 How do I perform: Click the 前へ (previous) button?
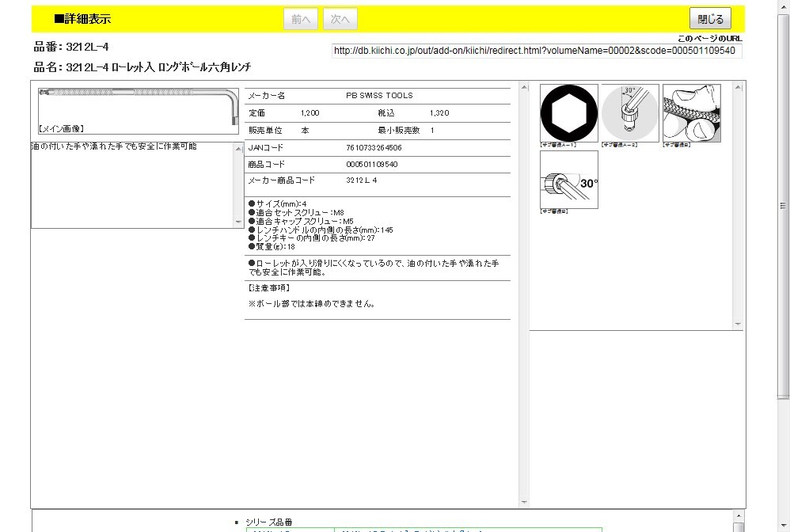pos(301,19)
